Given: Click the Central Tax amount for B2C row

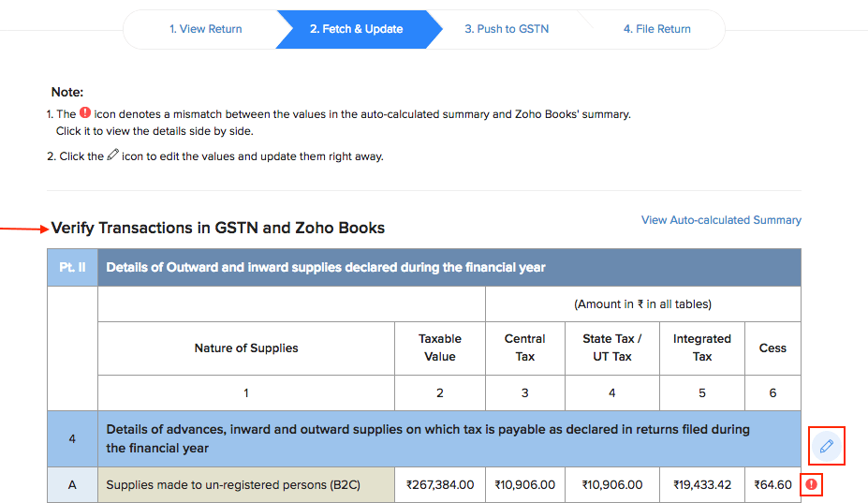Looking at the screenshot, I should pos(524,485).
